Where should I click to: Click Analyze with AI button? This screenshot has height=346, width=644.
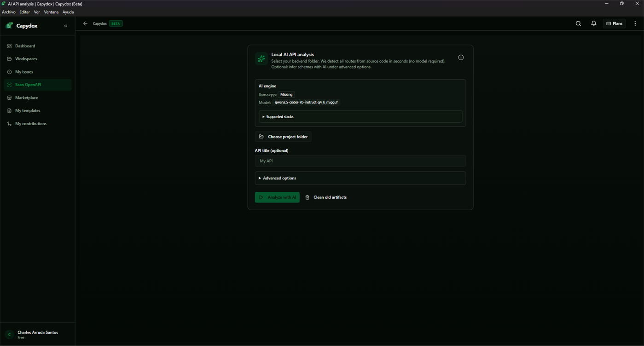[277, 197]
